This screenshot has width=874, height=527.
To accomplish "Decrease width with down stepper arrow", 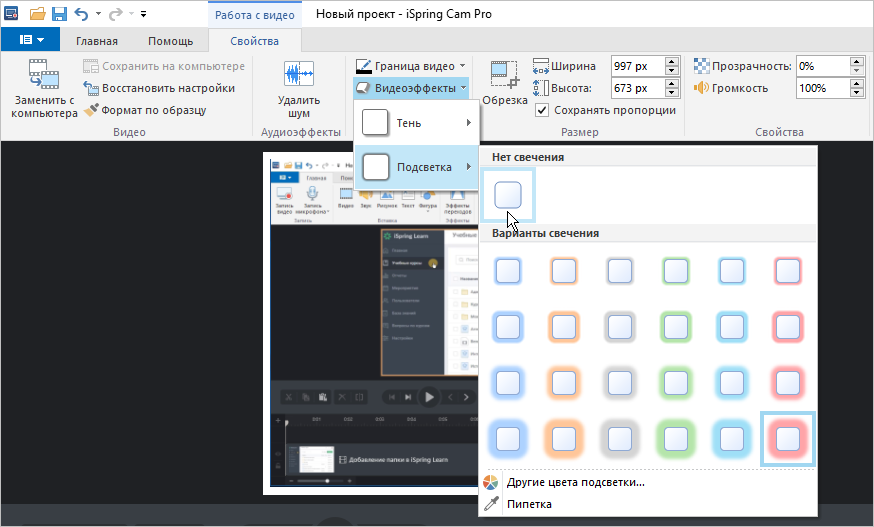I will [x=672, y=71].
